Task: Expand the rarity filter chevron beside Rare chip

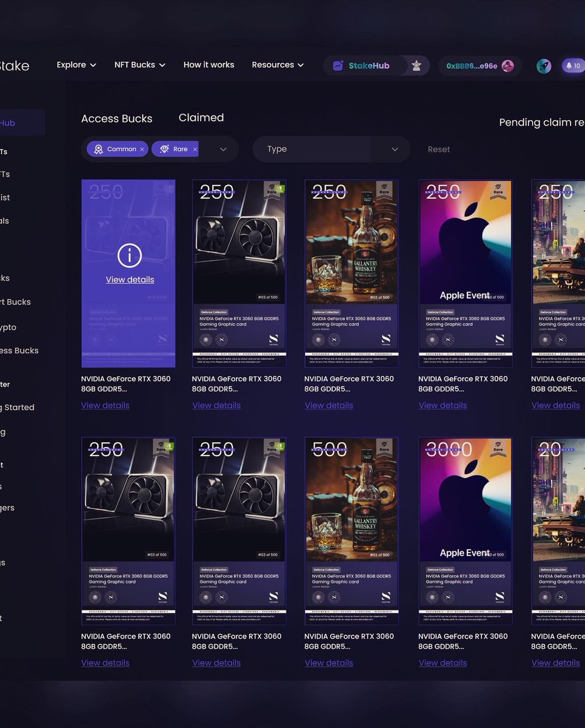Action: (222, 149)
